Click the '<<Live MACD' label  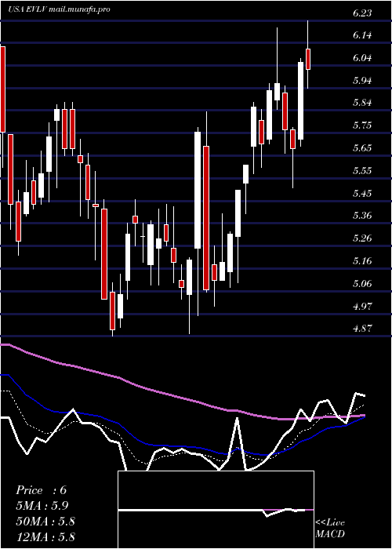click(330, 529)
